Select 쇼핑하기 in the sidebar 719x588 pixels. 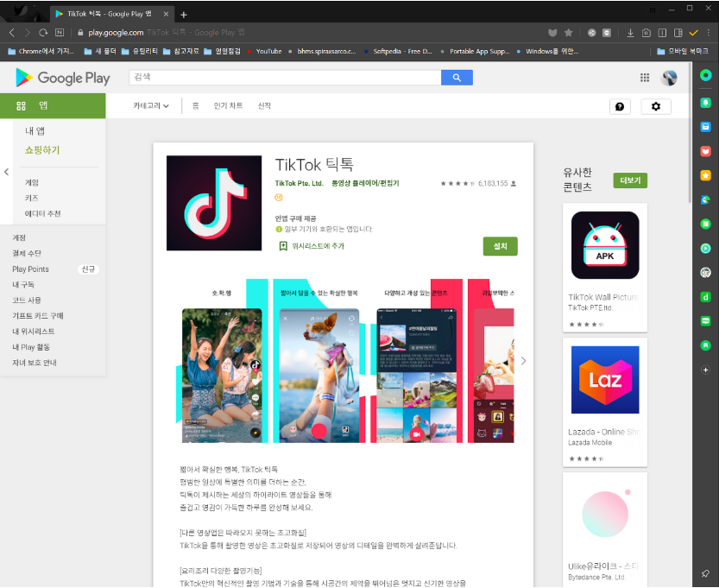(42, 150)
